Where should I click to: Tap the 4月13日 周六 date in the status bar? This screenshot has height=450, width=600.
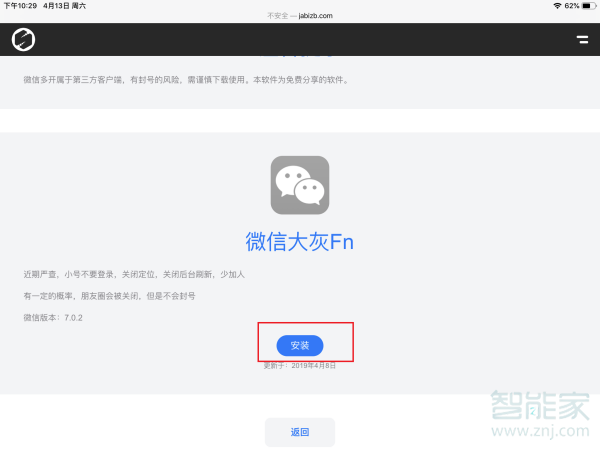point(65,6)
